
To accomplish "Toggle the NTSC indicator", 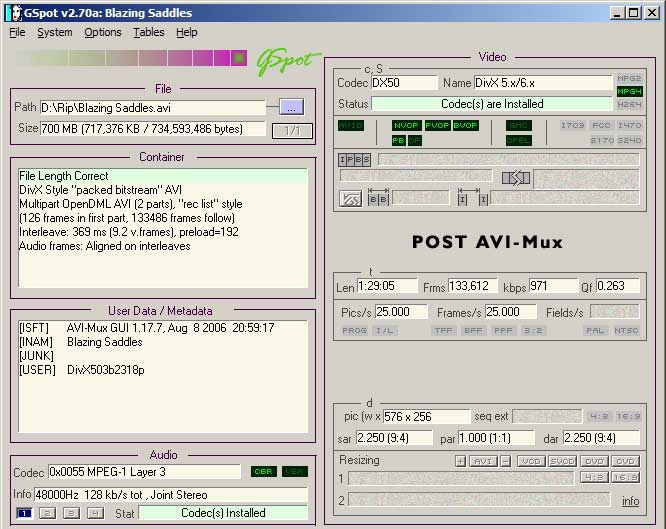I will point(626,331).
